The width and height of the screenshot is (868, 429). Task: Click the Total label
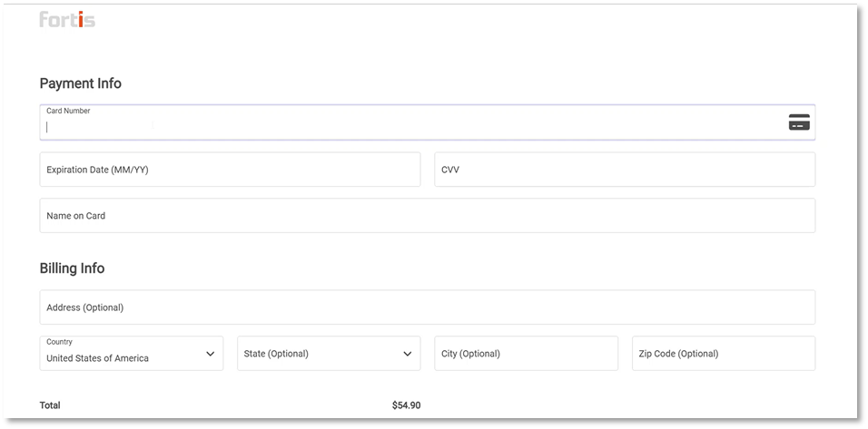[x=50, y=405]
